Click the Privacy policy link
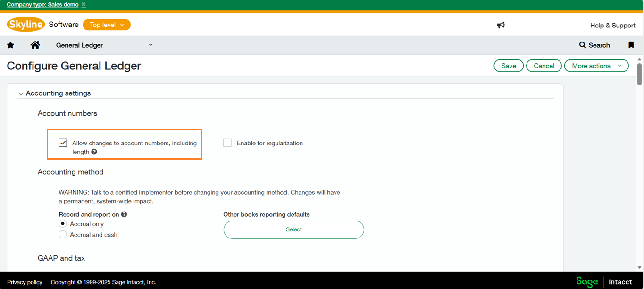644x289 pixels. pos(25,282)
